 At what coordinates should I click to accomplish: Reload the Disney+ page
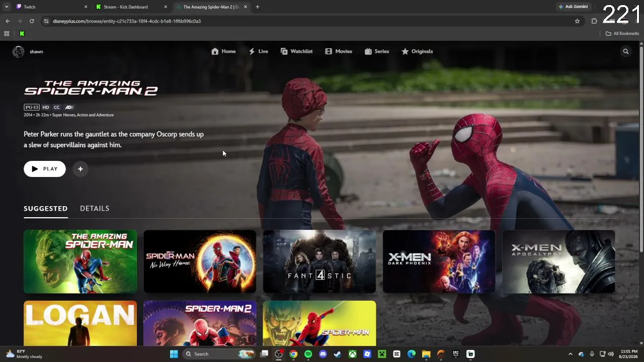coord(32,21)
